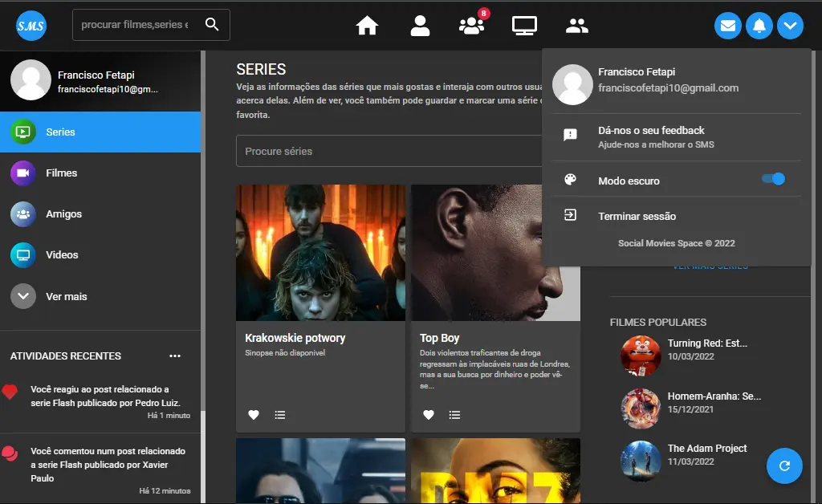Open the Krakowskie potwory poster

coord(320,253)
